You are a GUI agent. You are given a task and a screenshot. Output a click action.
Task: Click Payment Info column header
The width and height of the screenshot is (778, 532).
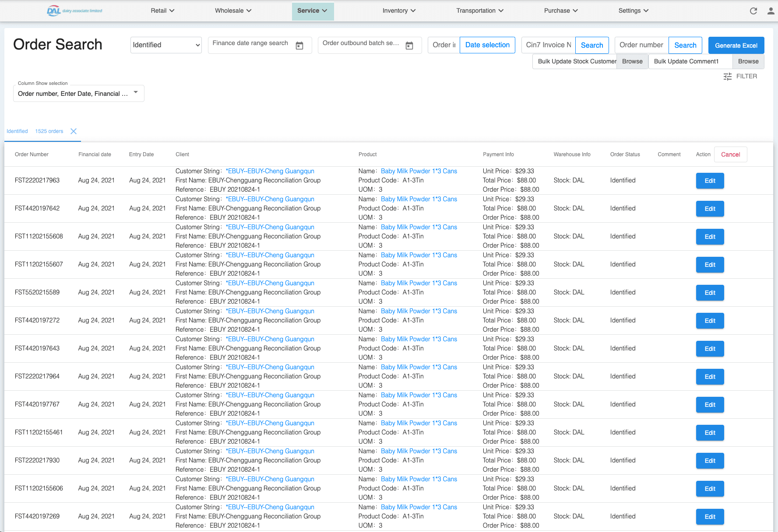click(498, 154)
